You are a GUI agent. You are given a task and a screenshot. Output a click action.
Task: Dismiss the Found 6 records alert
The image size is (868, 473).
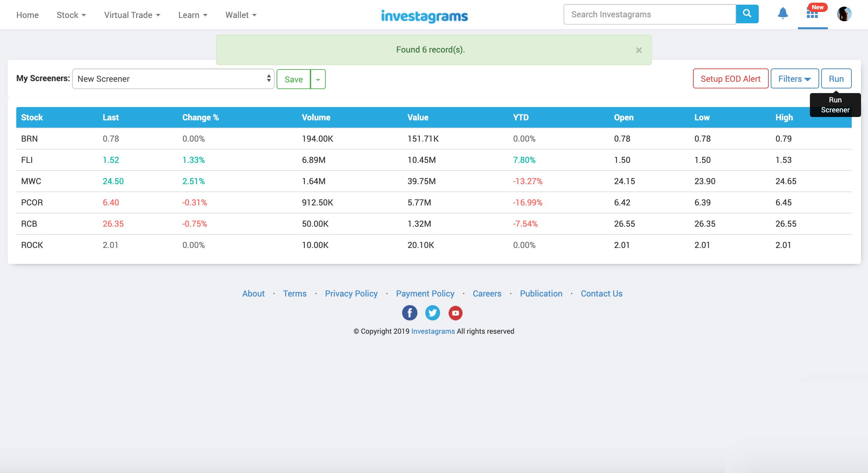[x=639, y=50]
